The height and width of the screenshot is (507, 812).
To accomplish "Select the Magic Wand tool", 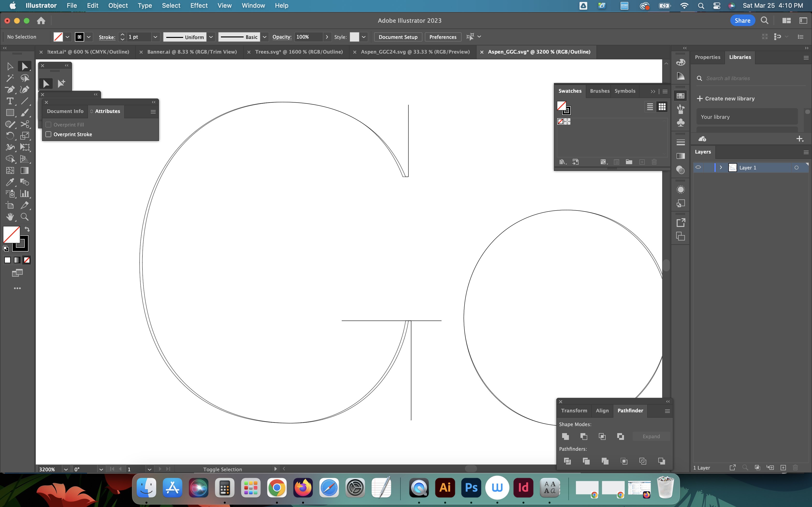I will tap(10, 78).
